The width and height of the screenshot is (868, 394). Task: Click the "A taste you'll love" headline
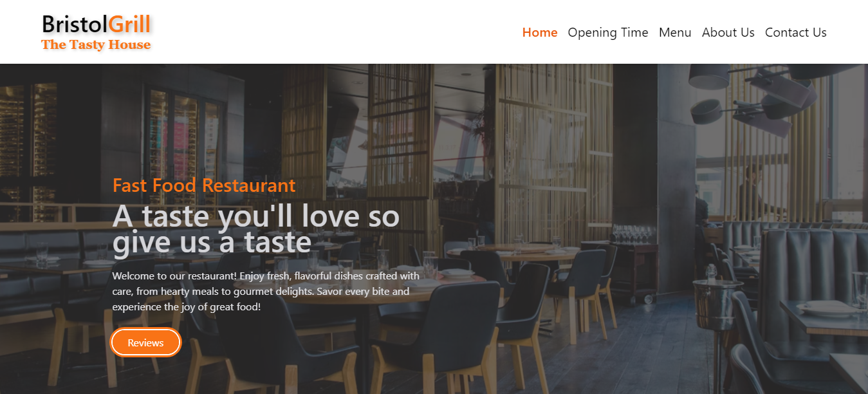[256, 229]
